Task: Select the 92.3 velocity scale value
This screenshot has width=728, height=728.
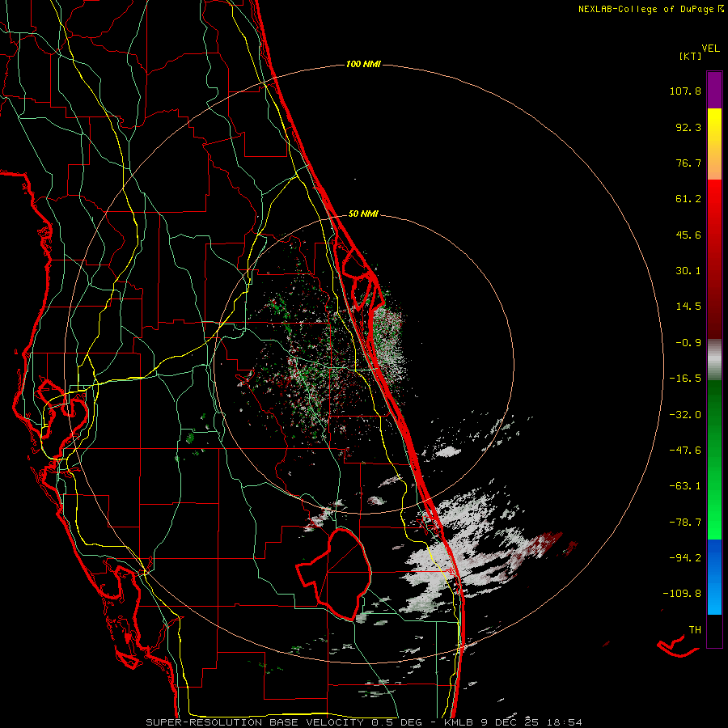Action: (x=688, y=127)
